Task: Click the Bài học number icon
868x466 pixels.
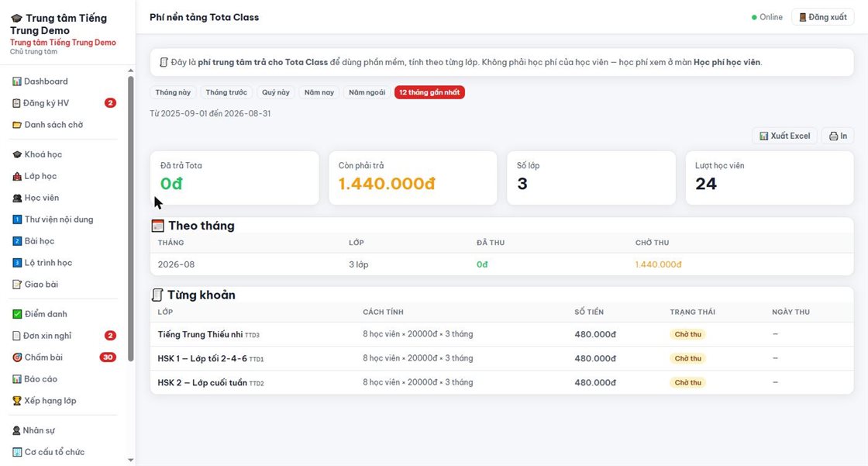Action: click(17, 241)
